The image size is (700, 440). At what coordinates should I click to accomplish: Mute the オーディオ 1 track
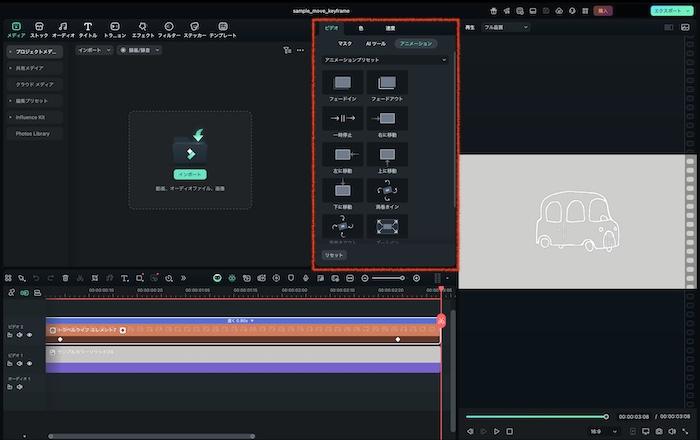(19, 387)
